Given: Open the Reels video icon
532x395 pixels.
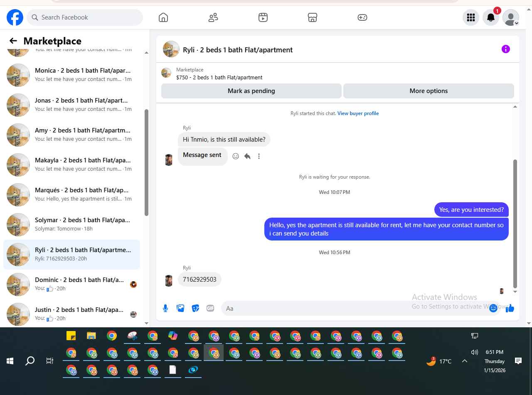Looking at the screenshot, I should tap(263, 17).
